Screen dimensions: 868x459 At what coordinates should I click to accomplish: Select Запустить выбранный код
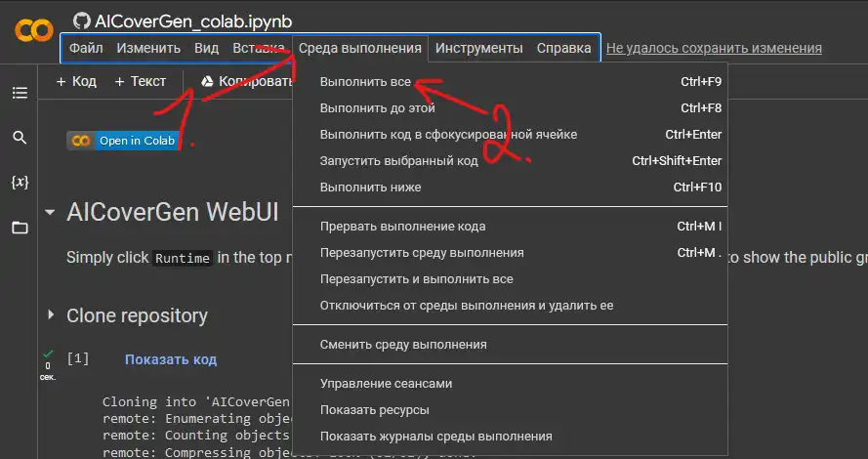click(510, 161)
